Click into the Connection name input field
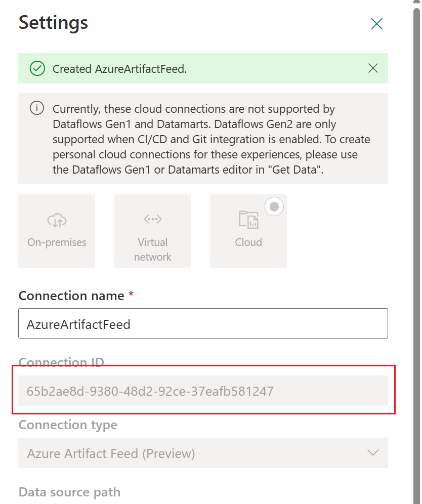 (203, 324)
